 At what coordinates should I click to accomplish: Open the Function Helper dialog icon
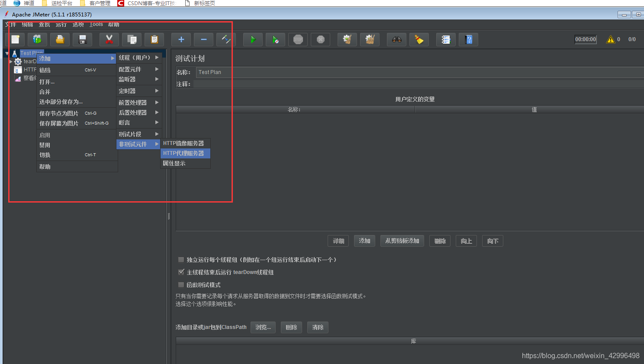click(x=446, y=39)
